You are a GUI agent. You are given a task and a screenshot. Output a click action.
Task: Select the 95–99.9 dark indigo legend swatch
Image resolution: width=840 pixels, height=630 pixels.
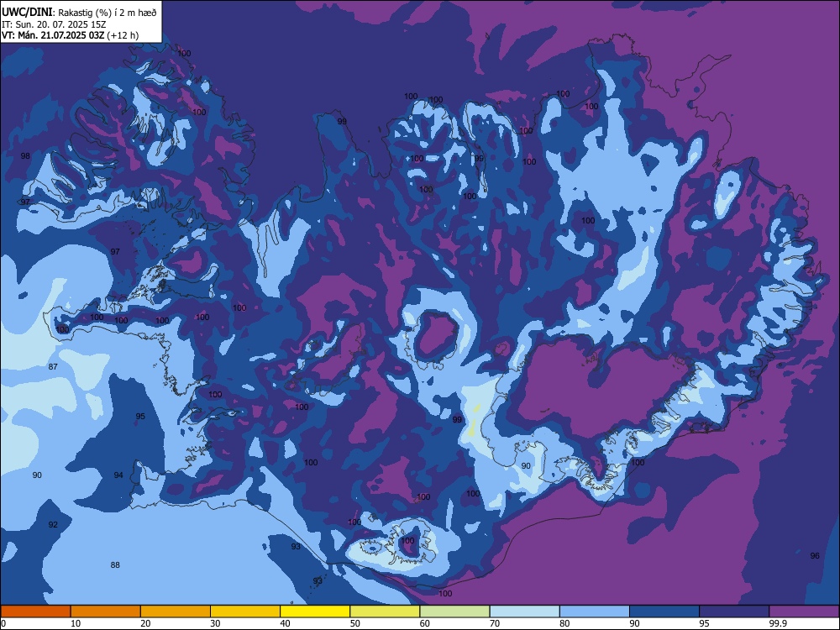pos(734,612)
